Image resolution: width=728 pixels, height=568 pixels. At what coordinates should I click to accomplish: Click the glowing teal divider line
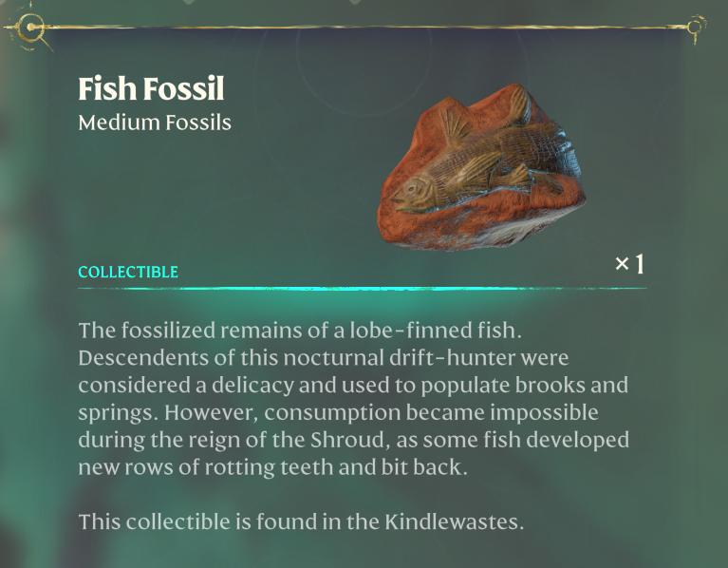(x=363, y=289)
